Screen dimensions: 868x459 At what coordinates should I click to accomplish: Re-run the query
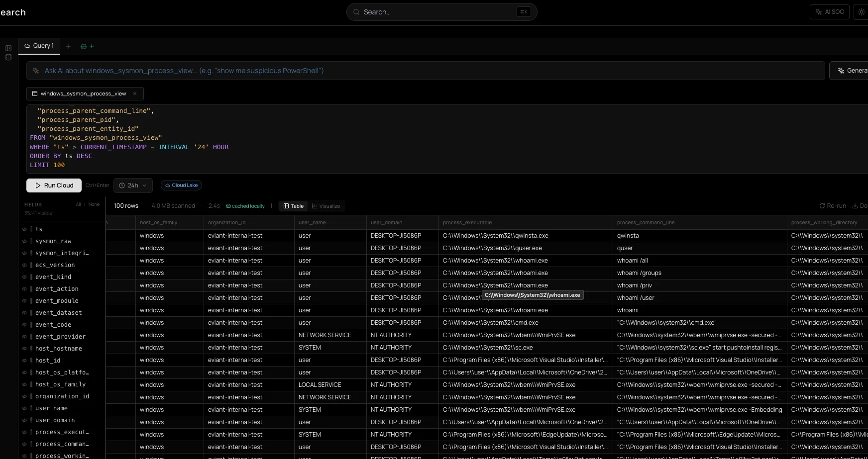point(833,206)
